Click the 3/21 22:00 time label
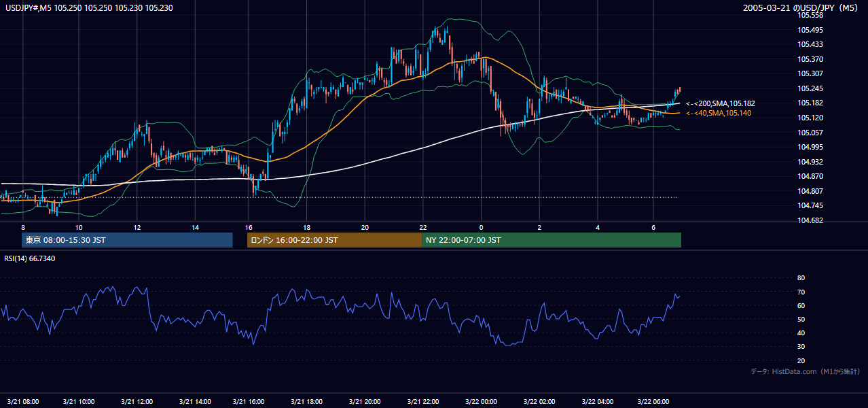Viewport: 868px width, 408px height. pyautogui.click(x=423, y=401)
